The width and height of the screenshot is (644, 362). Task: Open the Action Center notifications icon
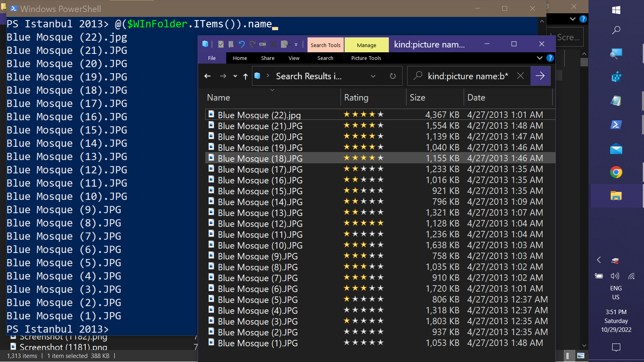(x=616, y=347)
